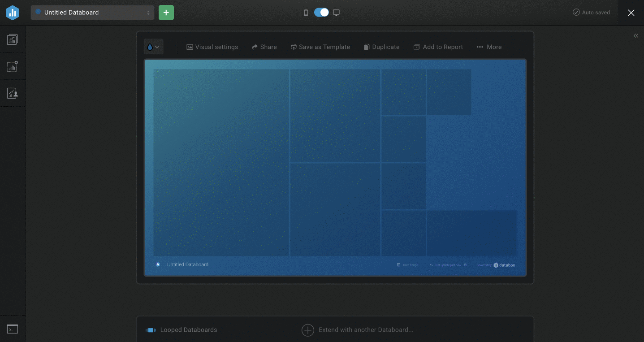
Task: Click the green plus add Databoard button
Action: (x=166, y=13)
